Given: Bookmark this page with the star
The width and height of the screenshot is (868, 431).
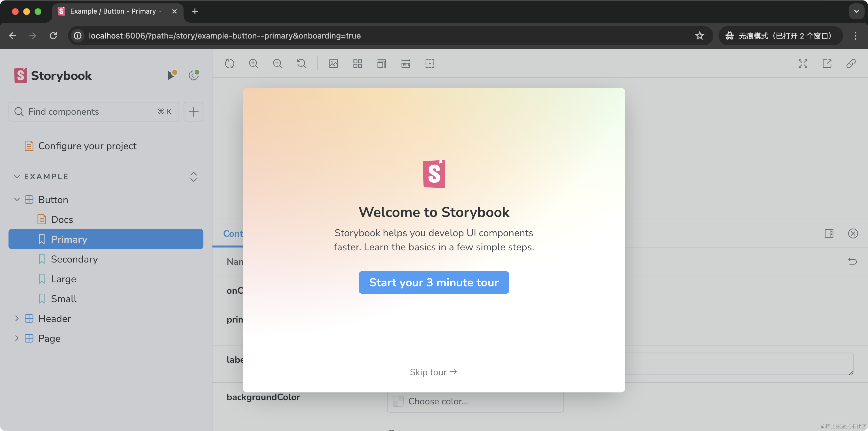Looking at the screenshot, I should (x=699, y=36).
